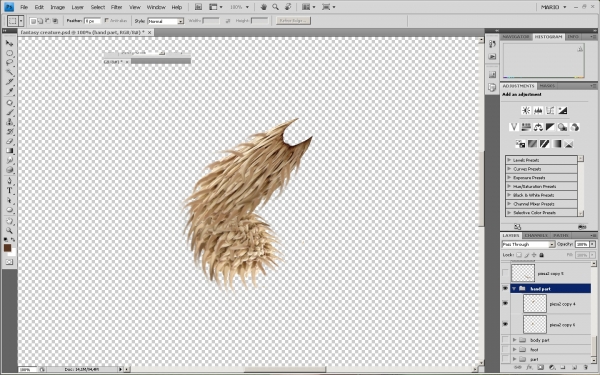Add a layer mask from Layers panel
The image size is (600, 375).
540,367
